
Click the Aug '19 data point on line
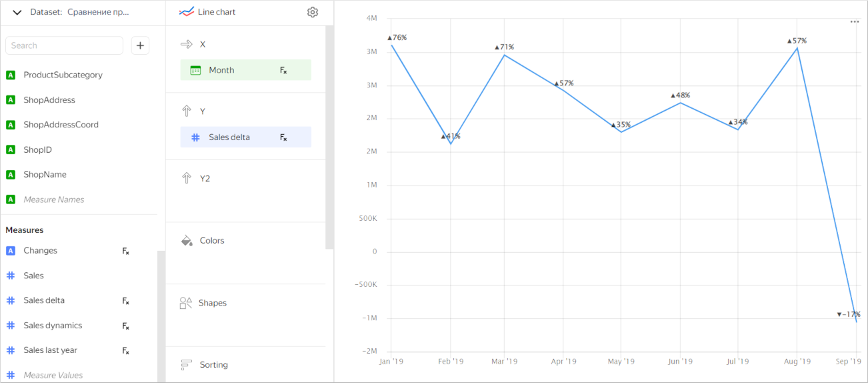[797, 48]
